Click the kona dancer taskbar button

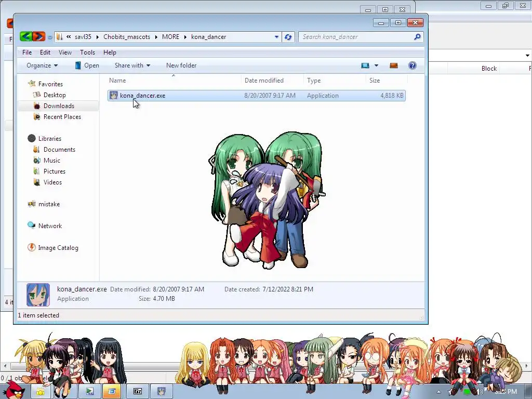coord(162,392)
